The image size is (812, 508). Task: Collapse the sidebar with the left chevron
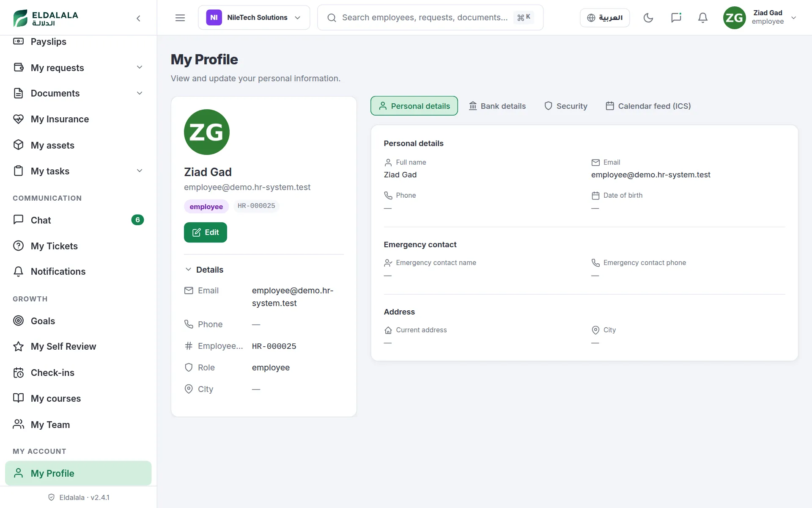coord(138,18)
